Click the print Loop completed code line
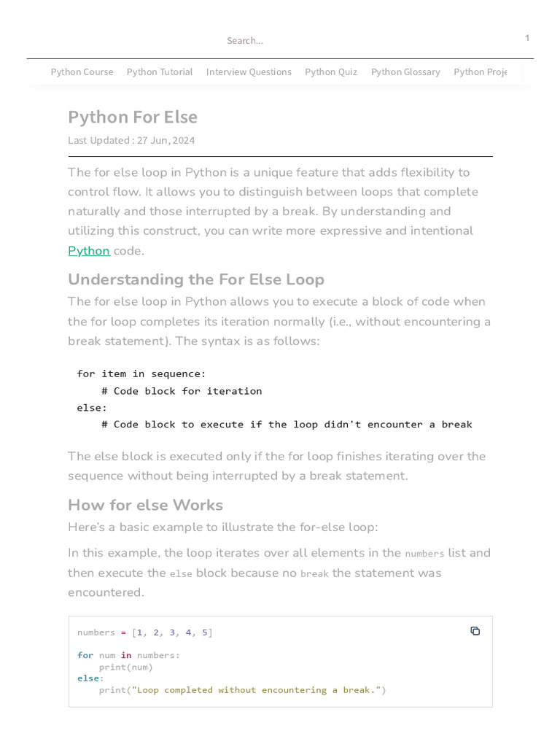The image size is (560, 747). 242,690
